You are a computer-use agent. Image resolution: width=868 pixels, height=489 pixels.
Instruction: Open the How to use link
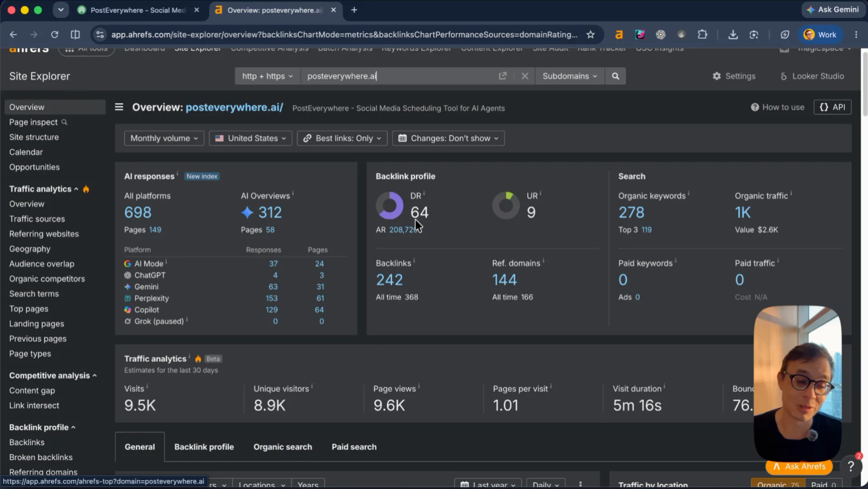pyautogui.click(x=777, y=107)
